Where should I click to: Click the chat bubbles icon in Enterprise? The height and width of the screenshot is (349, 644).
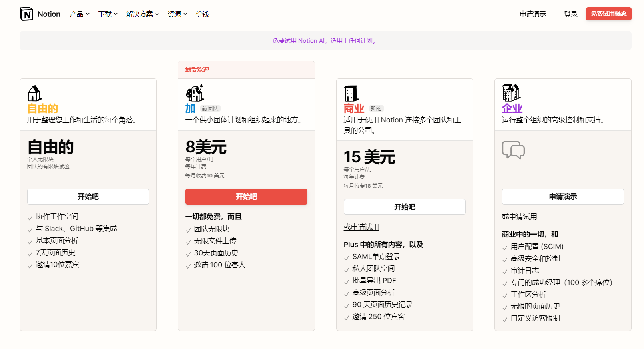tap(513, 150)
